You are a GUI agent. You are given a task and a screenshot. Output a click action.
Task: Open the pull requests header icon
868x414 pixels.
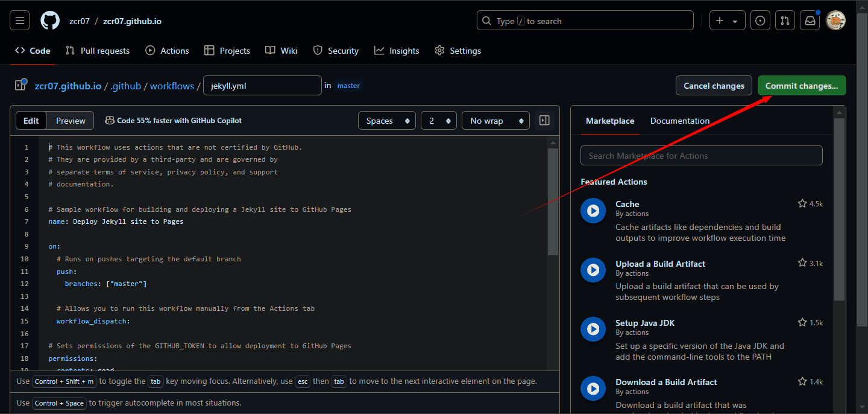(784, 21)
